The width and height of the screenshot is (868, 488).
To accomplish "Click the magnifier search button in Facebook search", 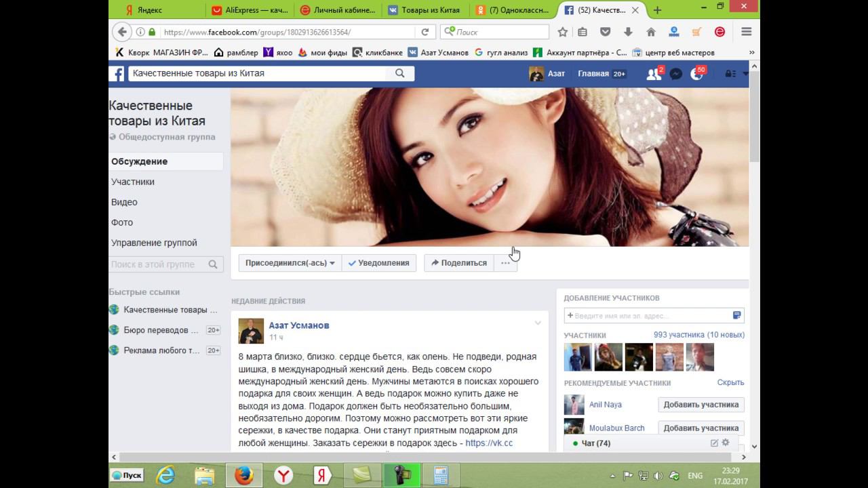I will [x=400, y=73].
